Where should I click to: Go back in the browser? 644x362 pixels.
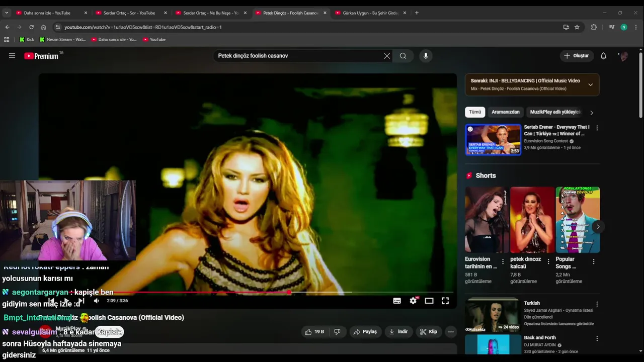7,27
